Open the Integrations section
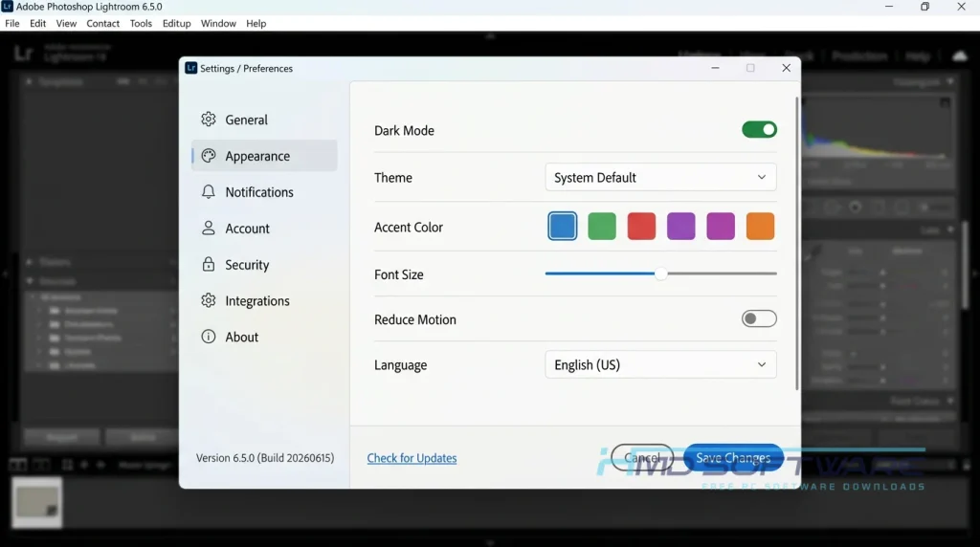 264,300
